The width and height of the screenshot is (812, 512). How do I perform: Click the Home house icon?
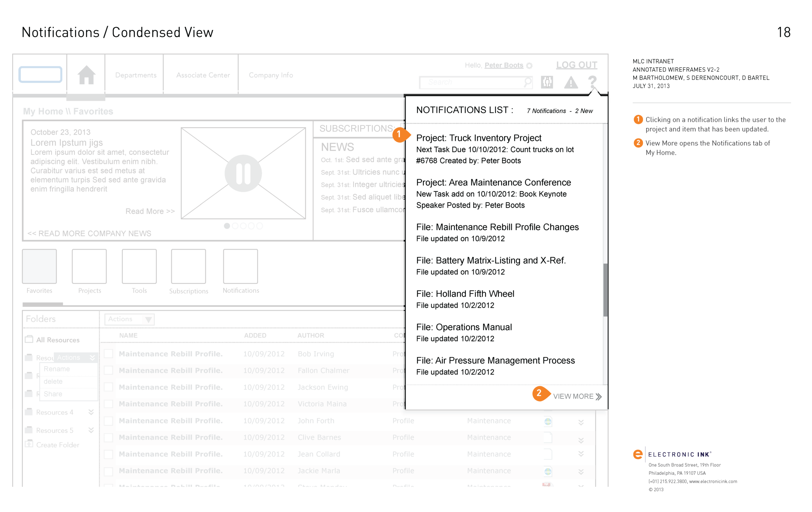[x=86, y=75]
